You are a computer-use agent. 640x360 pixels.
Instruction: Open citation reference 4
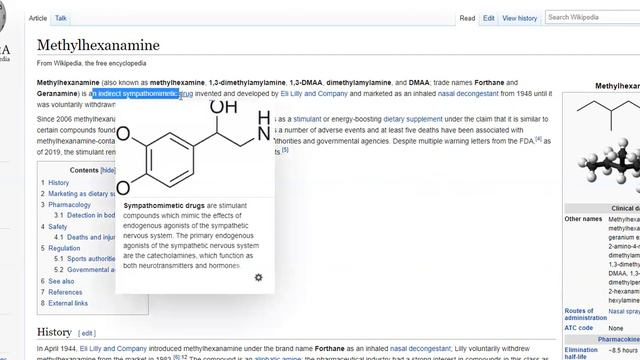538,139
